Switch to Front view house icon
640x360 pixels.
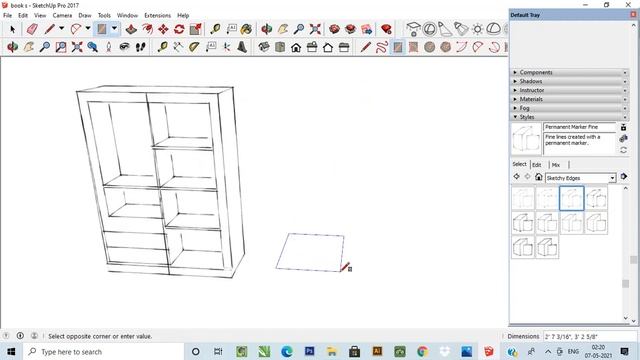(296, 47)
